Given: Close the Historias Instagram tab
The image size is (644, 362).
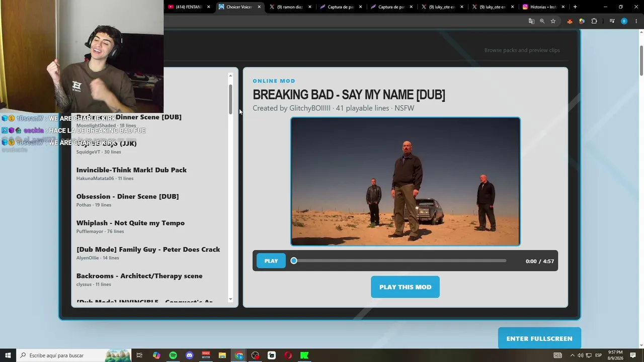Looking at the screenshot, I should [563, 7].
